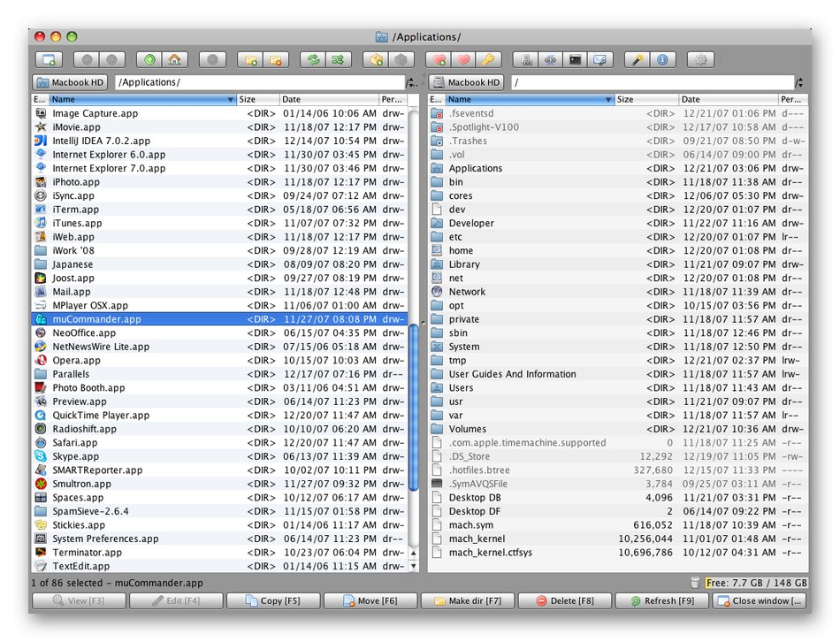840x642 pixels.
Task: Click the pack files box icon with green plus
Action: pyautogui.click(x=376, y=59)
